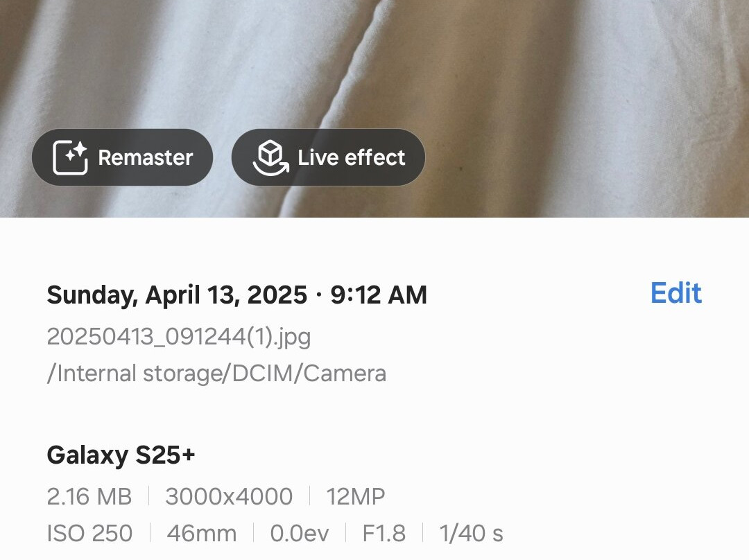Select the 2.16 MB file size

89,496
